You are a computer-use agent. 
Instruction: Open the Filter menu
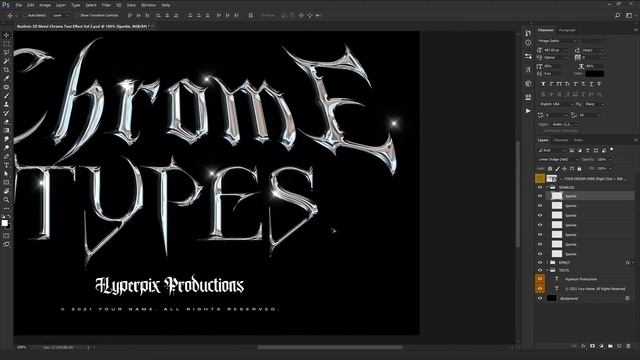tap(106, 5)
